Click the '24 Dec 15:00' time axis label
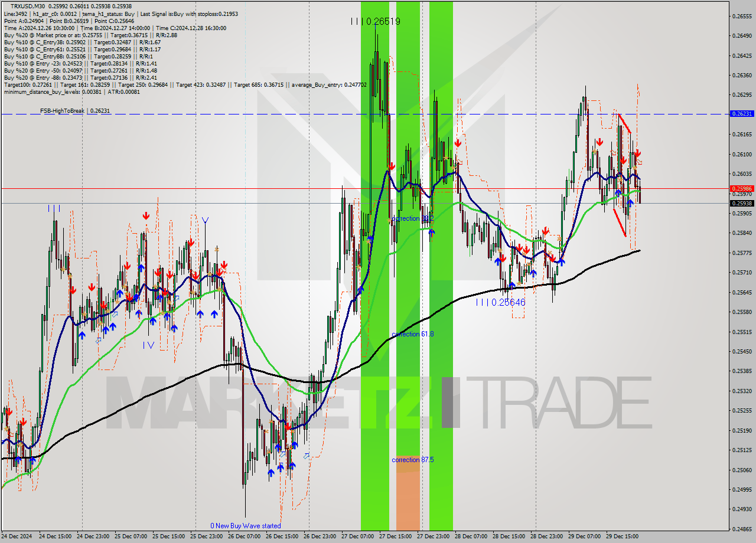This screenshot has height=543, width=756. [x=55, y=537]
